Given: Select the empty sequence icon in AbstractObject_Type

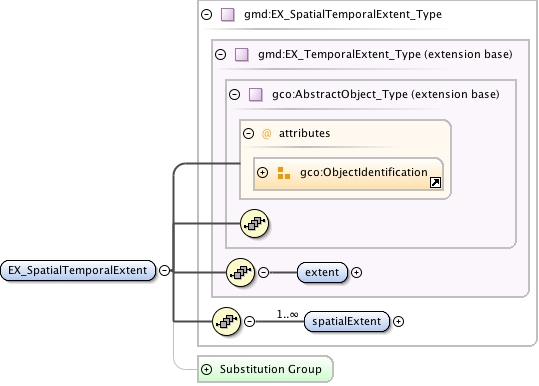Looking at the screenshot, I should [x=254, y=224].
